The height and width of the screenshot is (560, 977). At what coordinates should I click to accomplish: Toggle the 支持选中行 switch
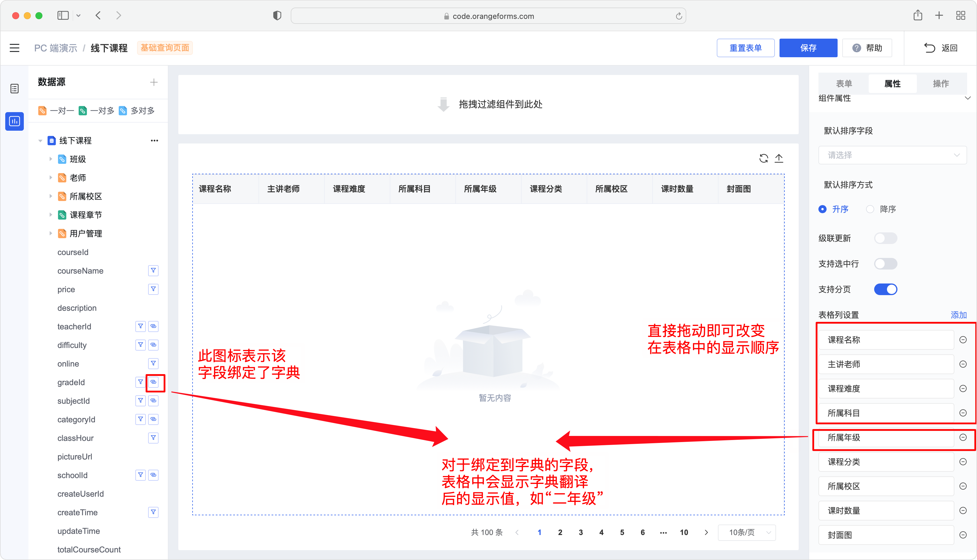point(886,264)
